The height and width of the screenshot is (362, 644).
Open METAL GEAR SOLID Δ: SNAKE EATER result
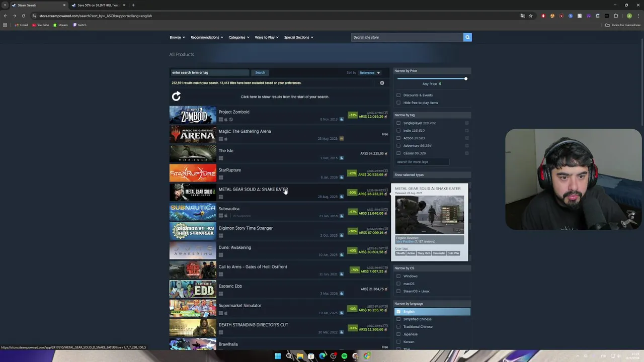[x=279, y=193]
